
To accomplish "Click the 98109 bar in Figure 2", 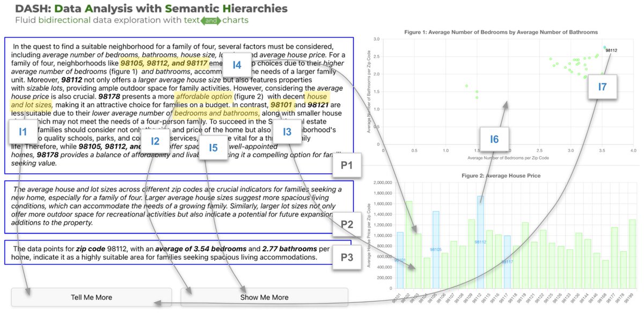I will 472,253.
